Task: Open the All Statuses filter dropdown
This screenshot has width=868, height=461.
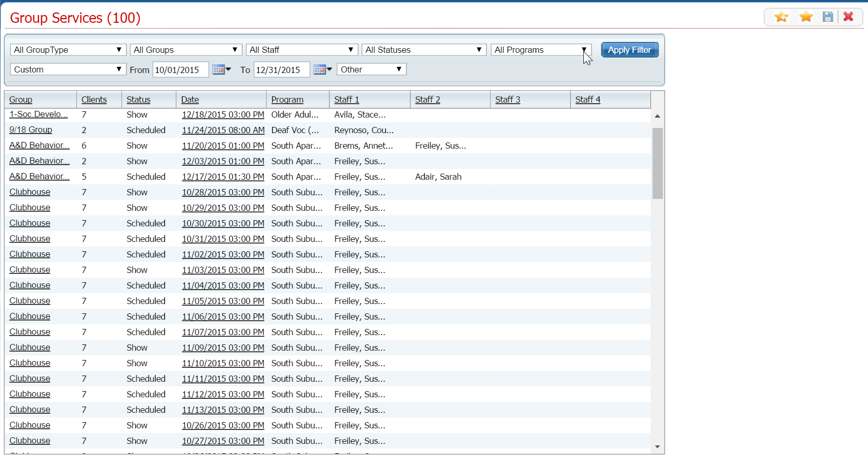Action: 424,50
